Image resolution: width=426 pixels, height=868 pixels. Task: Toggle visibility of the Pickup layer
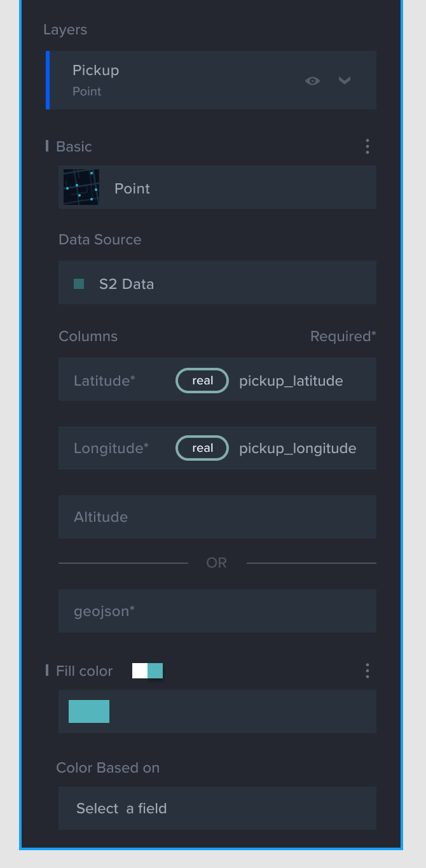[312, 81]
